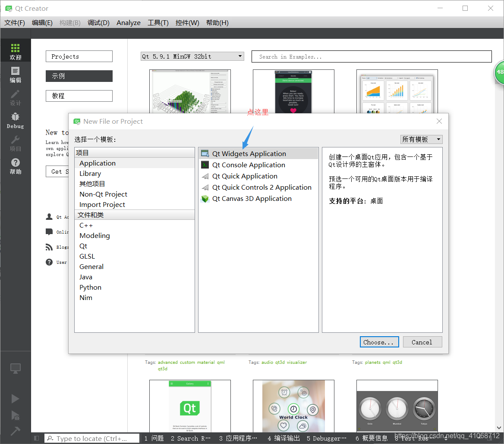This screenshot has width=504, height=444.
Task: Click the Qt Account person icon
Action: click(49, 217)
